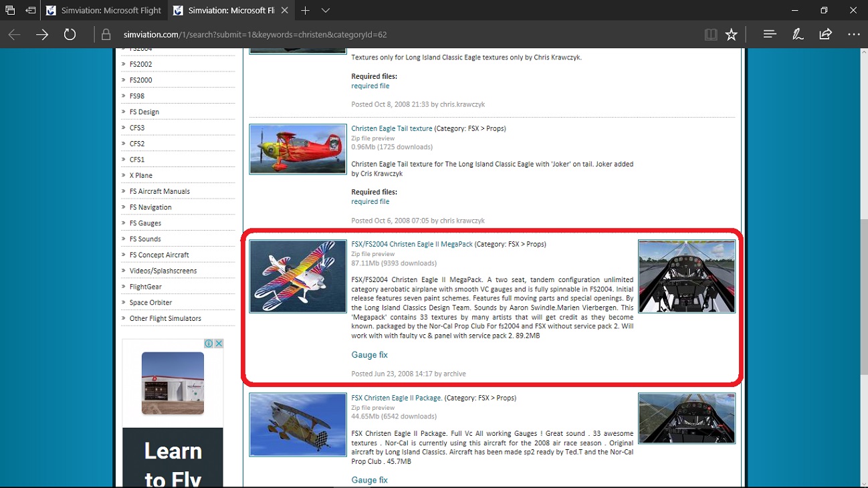Switch to first Simviation Microsoft Flight tab
Viewport: 868px width, 488px height.
click(104, 10)
